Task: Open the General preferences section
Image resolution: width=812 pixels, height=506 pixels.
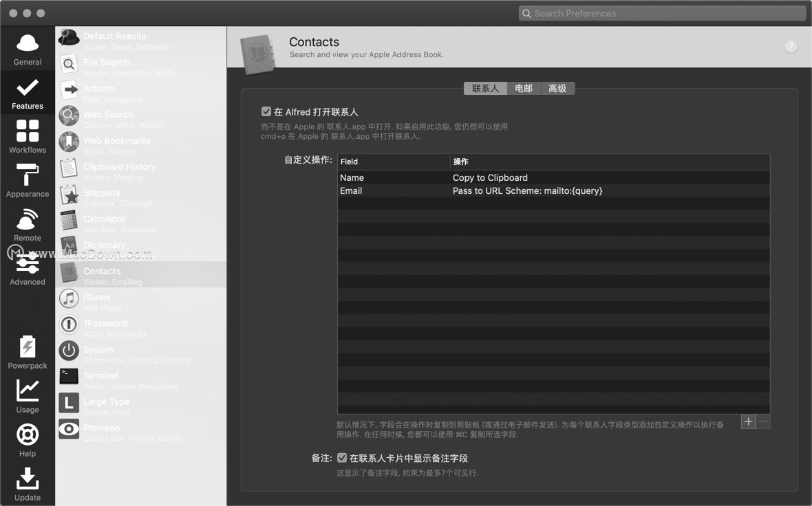Action: 28,49
